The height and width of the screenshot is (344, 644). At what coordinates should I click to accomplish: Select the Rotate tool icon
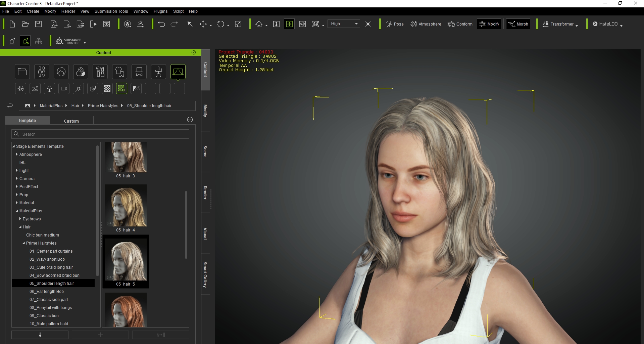220,24
